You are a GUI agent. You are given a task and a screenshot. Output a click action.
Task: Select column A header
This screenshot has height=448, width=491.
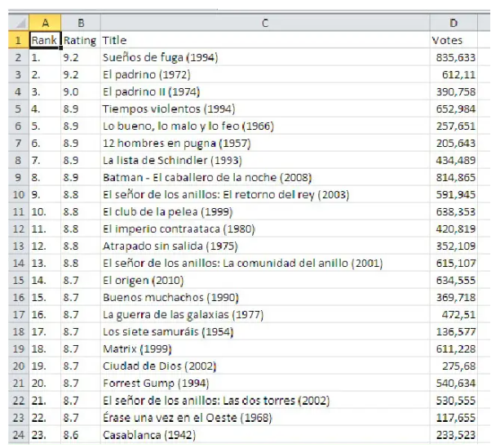click(x=45, y=24)
